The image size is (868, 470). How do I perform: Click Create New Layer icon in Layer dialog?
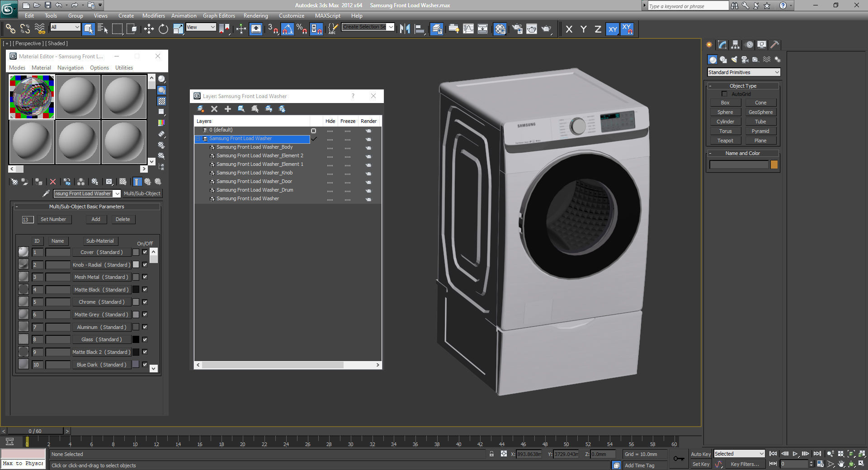[201, 109]
